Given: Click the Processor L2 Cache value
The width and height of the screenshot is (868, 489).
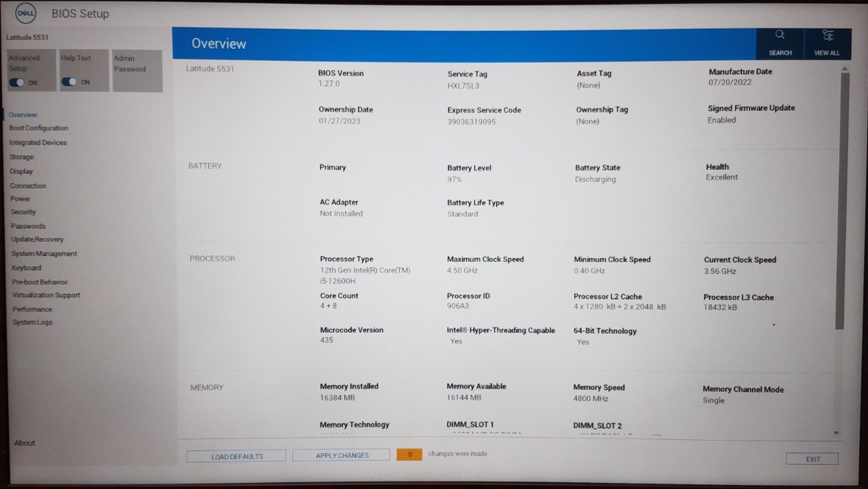Looking at the screenshot, I should click(x=620, y=307).
